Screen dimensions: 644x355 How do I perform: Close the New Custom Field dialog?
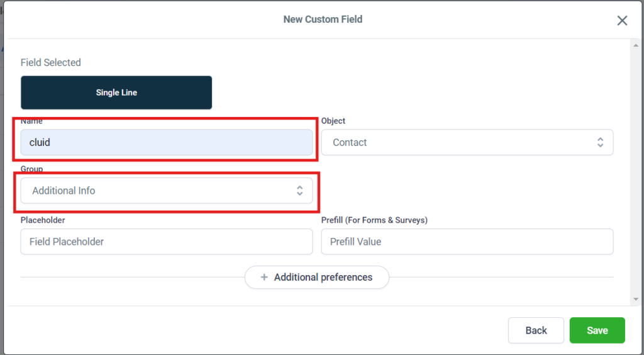click(x=622, y=21)
